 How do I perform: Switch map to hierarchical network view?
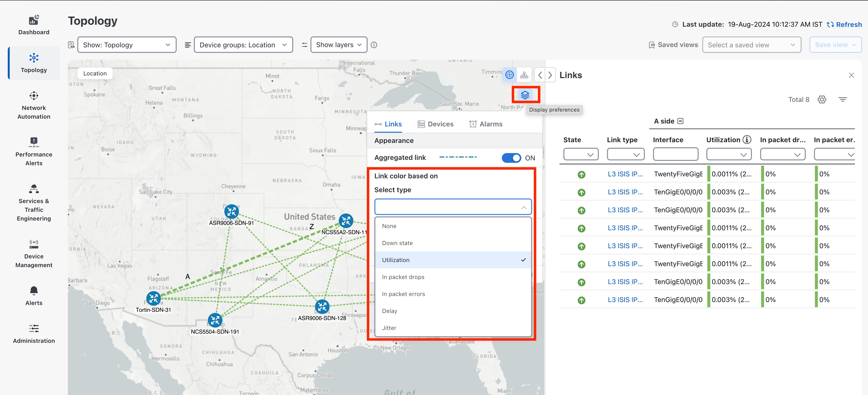[x=524, y=74]
